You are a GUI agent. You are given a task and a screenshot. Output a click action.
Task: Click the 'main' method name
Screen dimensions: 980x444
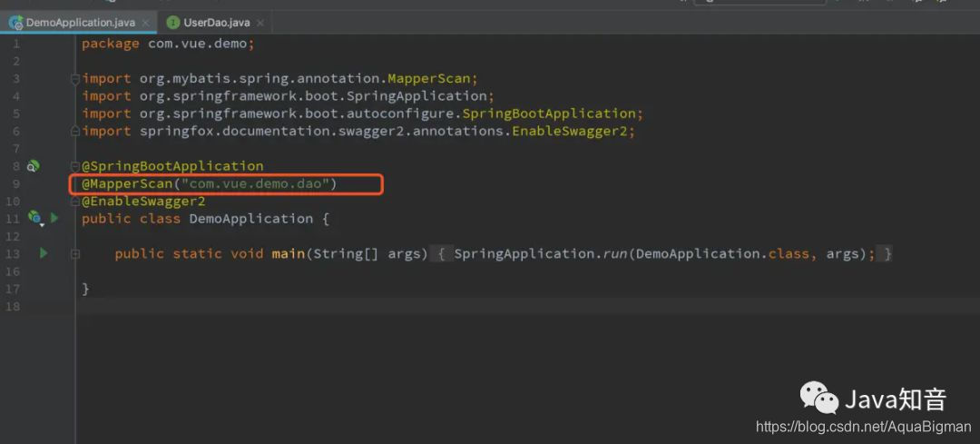tap(289, 254)
